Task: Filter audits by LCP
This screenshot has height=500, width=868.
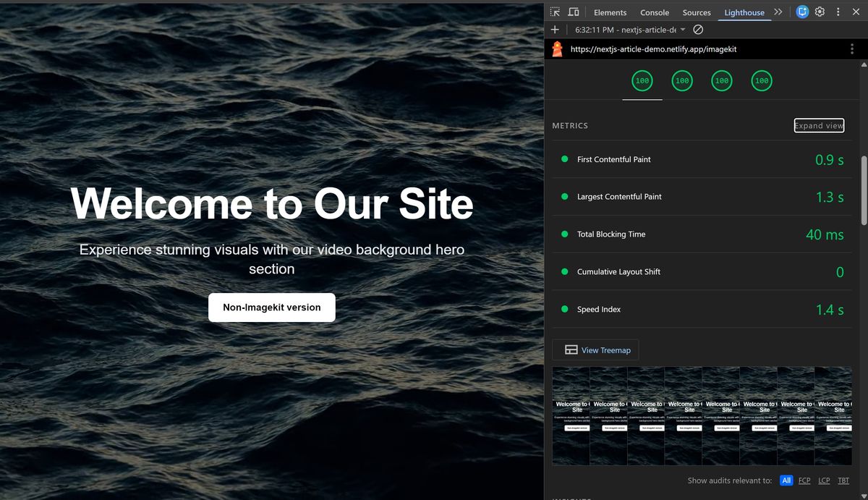Action: pyautogui.click(x=824, y=480)
